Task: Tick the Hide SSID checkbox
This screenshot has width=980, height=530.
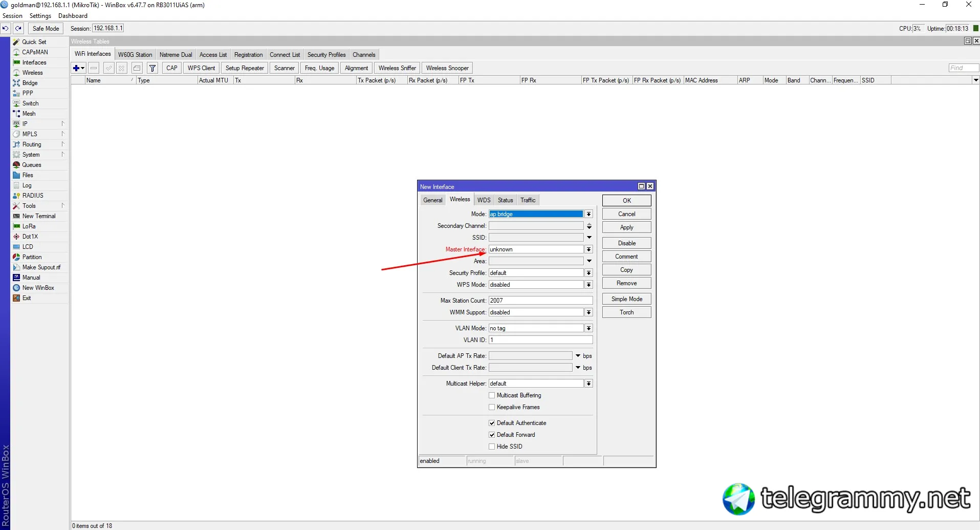Action: click(x=492, y=447)
